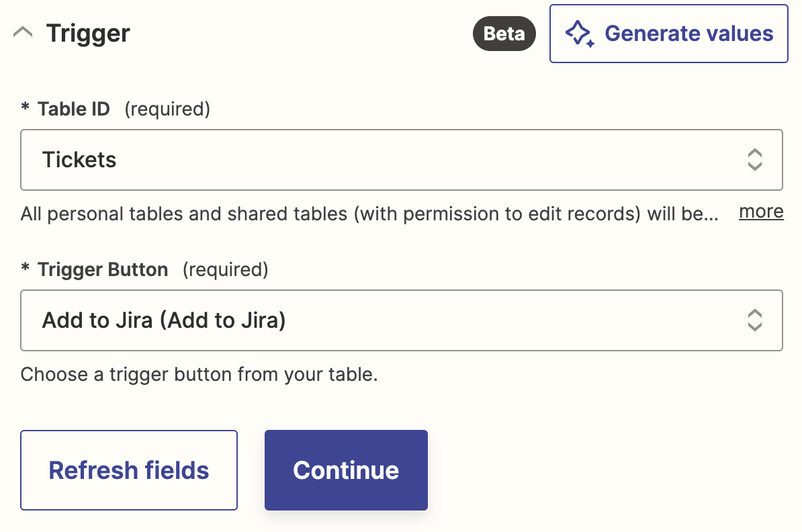The width and height of the screenshot is (802, 532).
Task: Click the Trigger Button up-down arrows icon
Action: tap(754, 320)
